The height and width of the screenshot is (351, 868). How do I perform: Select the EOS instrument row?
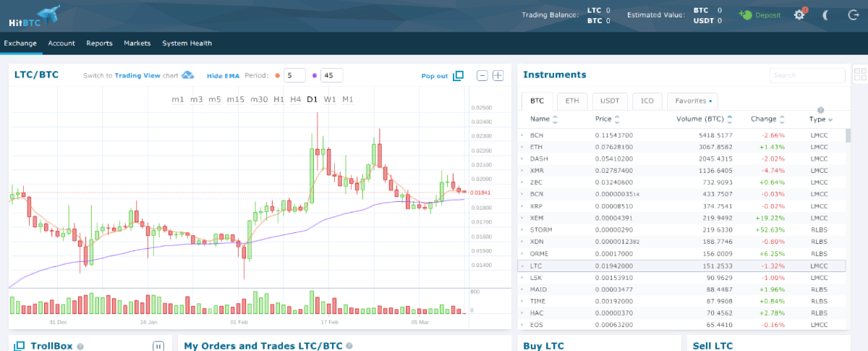(x=681, y=325)
